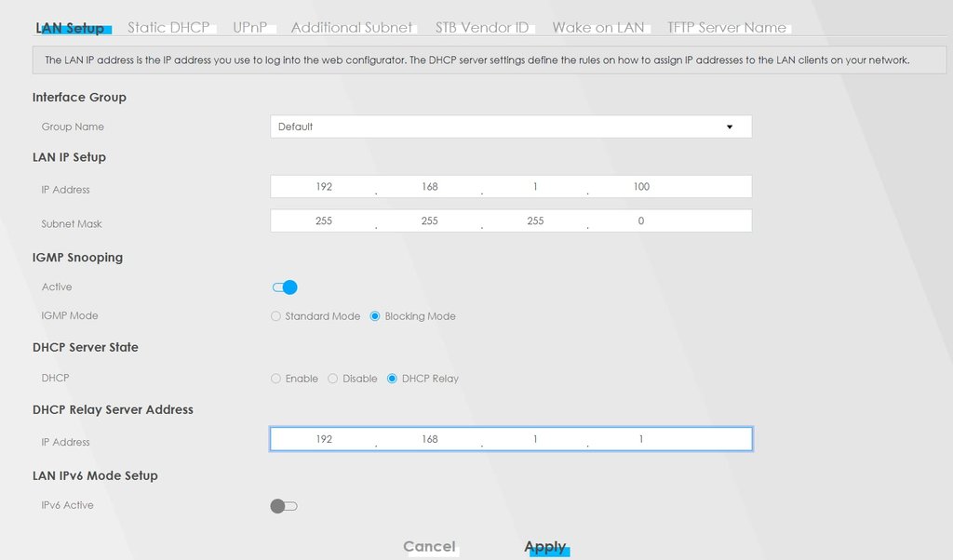953x560 pixels.
Task: Go to STB Vendor ID tab
Action: 481,28
